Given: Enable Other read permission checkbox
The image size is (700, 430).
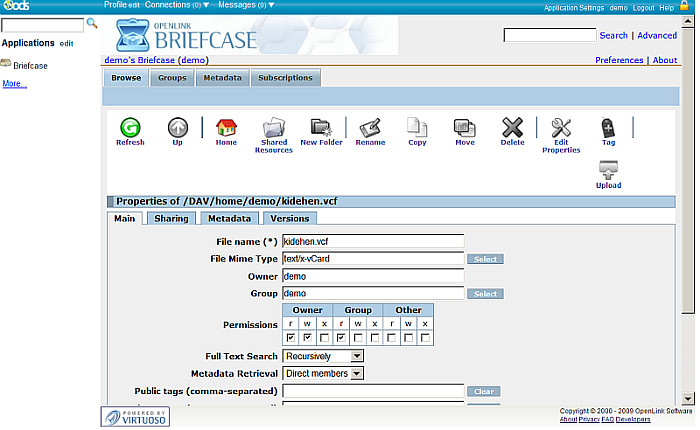Looking at the screenshot, I should [x=392, y=339].
